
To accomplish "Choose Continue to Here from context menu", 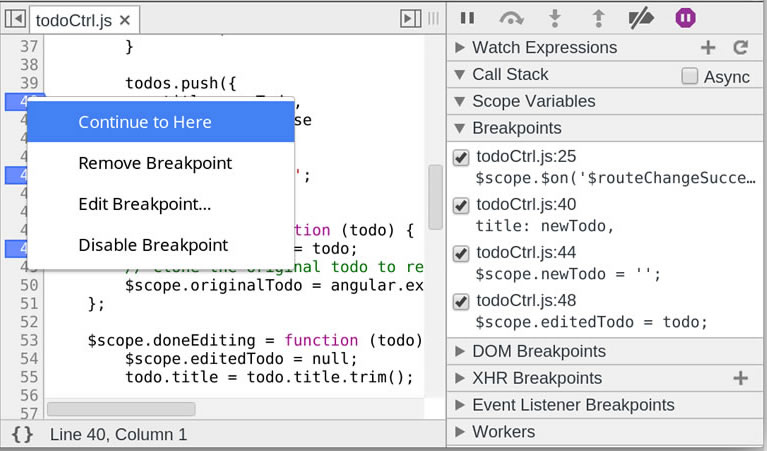I will [x=145, y=122].
